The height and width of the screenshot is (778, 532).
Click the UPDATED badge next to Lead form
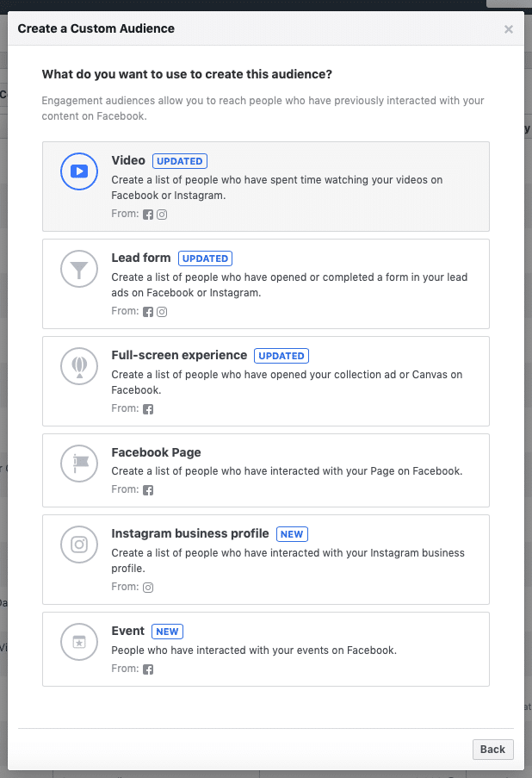(205, 258)
